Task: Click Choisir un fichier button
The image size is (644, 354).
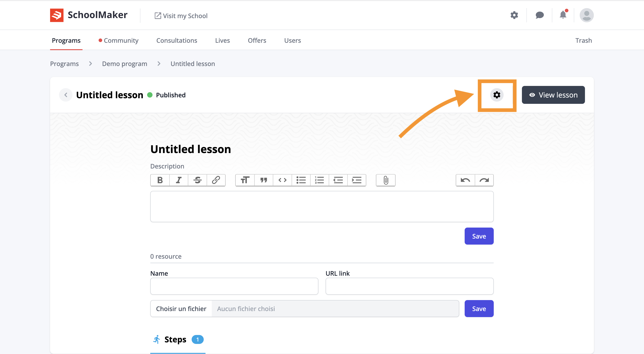Action: click(x=181, y=309)
